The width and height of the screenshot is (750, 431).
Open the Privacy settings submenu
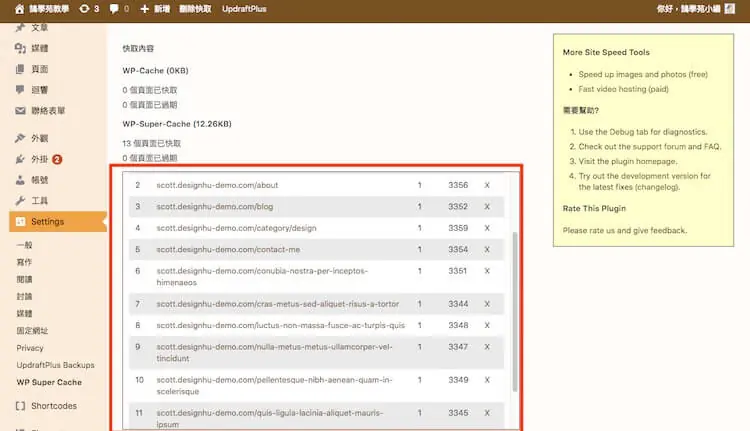point(30,348)
